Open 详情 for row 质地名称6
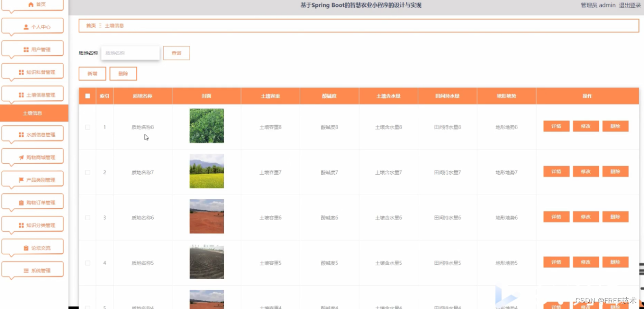Image resolution: width=644 pixels, height=309 pixels. tap(557, 217)
